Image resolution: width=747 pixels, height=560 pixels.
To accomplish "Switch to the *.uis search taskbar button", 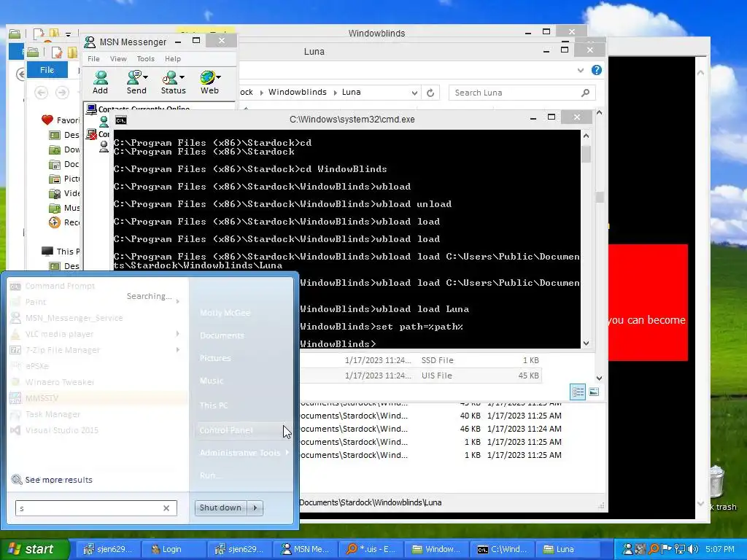I will (371, 549).
